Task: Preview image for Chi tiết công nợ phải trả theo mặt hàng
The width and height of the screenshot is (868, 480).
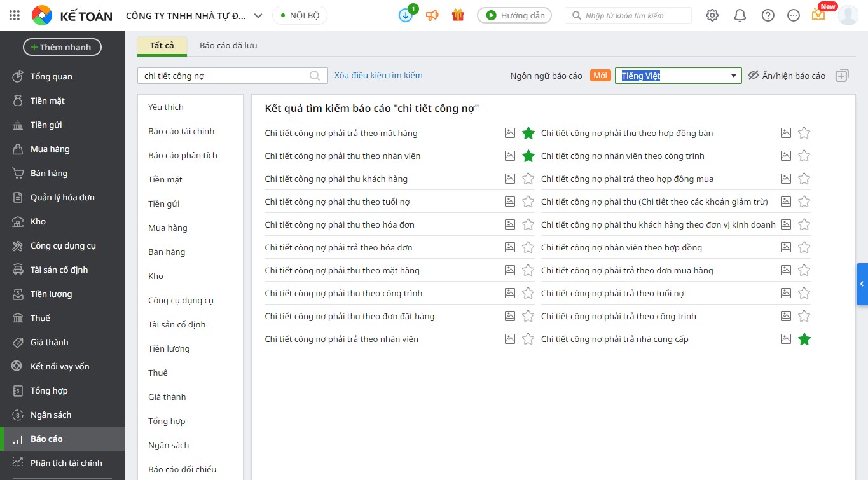Action: 510,133
